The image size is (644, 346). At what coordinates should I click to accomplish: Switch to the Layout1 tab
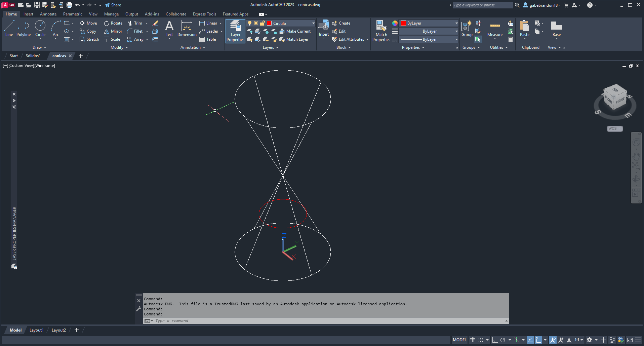36,330
